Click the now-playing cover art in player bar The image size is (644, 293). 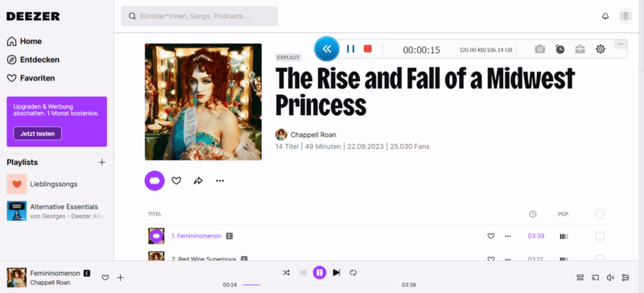(16, 278)
